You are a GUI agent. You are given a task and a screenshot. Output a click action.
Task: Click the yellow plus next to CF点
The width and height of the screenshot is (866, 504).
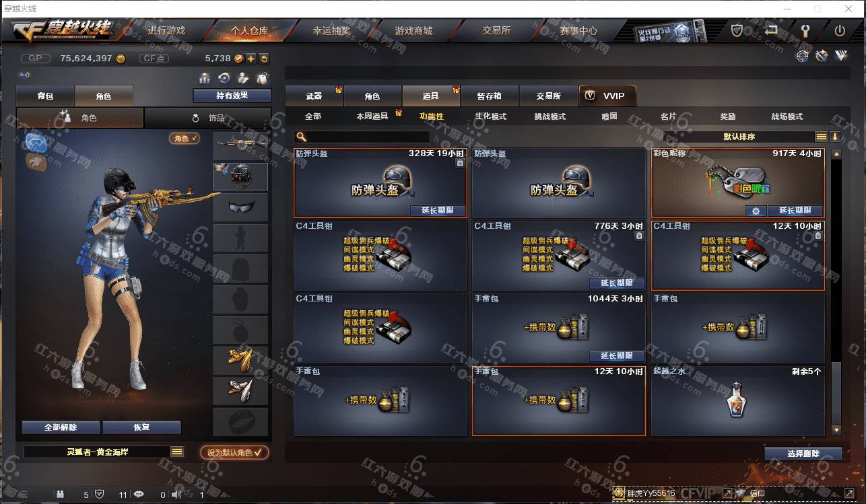click(x=251, y=59)
